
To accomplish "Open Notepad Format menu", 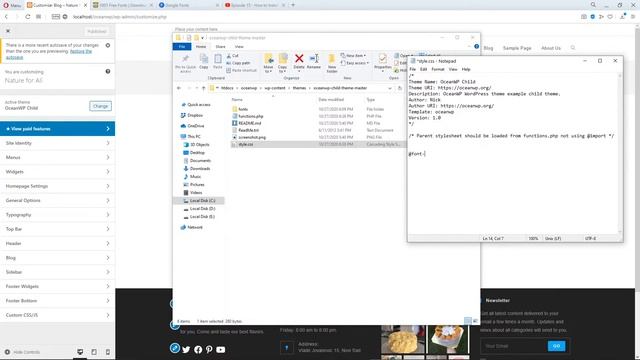I will [x=438, y=69].
